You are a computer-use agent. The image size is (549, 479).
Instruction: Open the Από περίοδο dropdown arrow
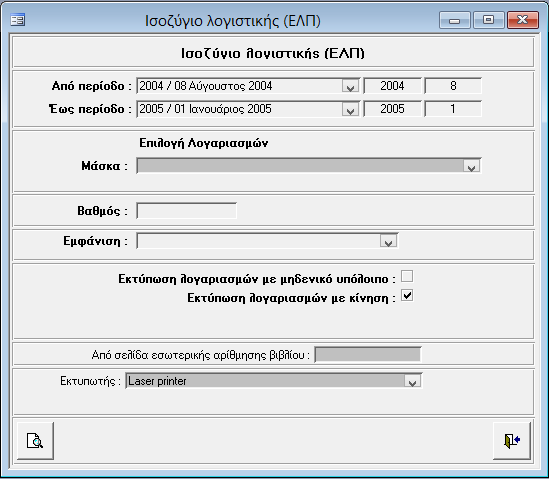(x=350, y=86)
